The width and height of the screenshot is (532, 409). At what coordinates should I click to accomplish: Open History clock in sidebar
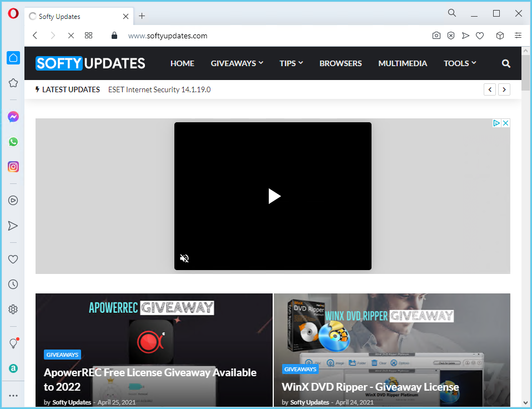(13, 285)
